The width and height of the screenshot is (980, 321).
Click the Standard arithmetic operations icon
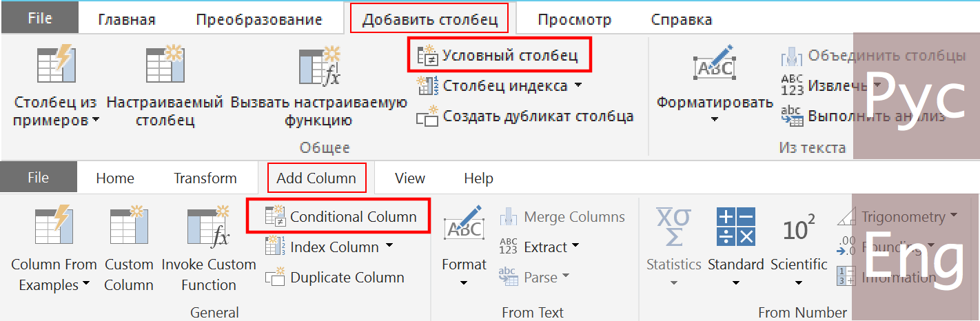(736, 226)
